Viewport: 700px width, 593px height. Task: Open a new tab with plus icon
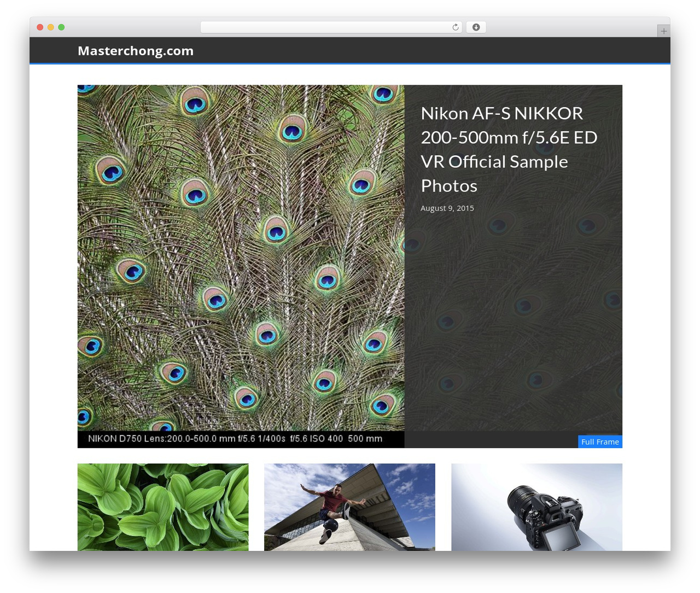tap(663, 31)
